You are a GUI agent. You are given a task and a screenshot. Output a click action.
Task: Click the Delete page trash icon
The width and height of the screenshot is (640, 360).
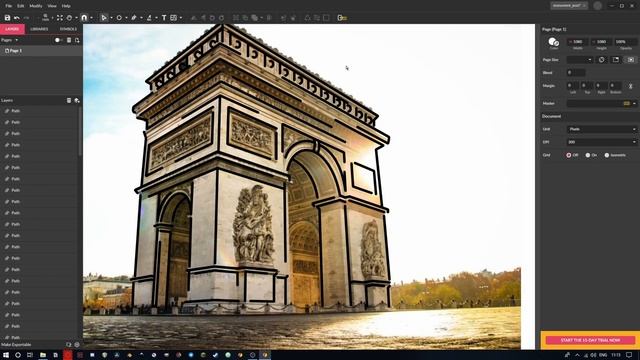tap(69, 40)
